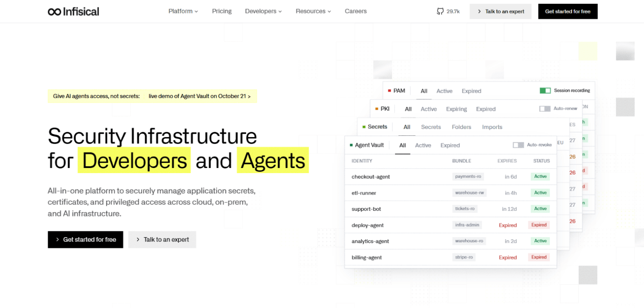Select the Secrets panel label
Viewport: 644px width, 308px height.
point(374,127)
